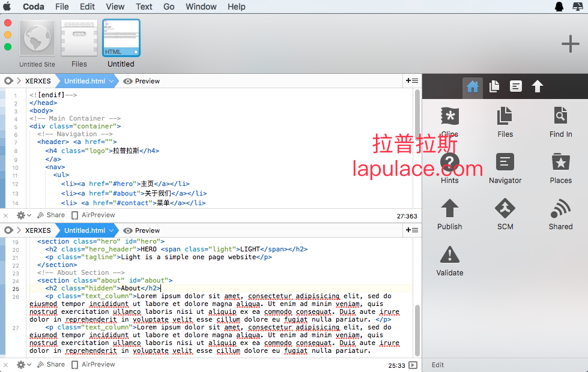Click the split-pane add icon in top editor
Screen dimensions: 588x372
pos(412,80)
